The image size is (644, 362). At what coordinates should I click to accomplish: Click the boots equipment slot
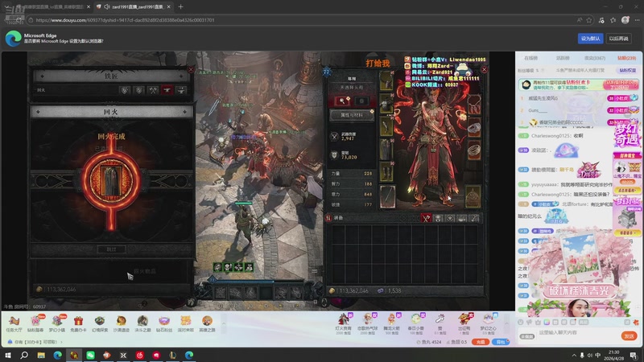[386, 172]
